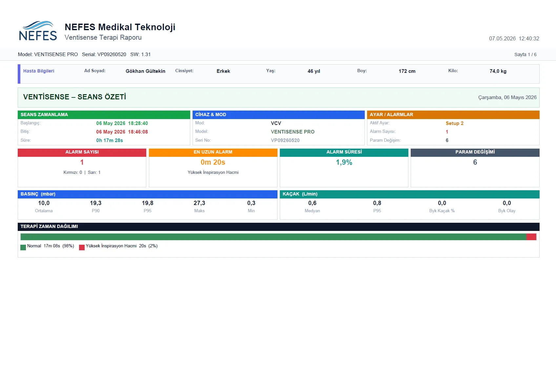Select the start time "06 May 2026 18:28:40"
556x392 pixels.
pos(122,123)
